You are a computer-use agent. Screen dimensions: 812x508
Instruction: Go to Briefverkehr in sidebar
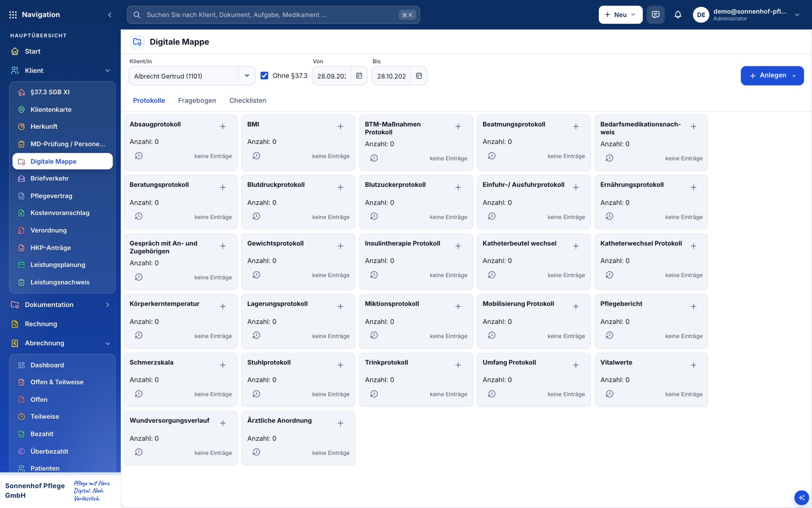point(62,179)
